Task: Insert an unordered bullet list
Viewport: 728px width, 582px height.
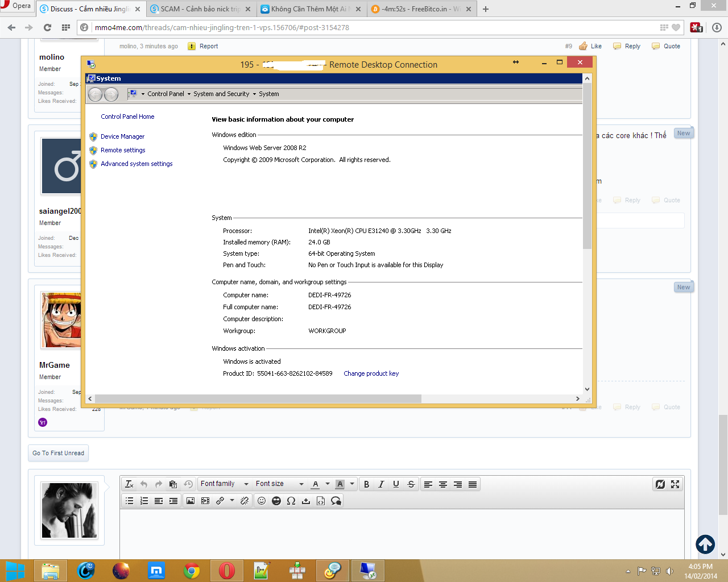Action: pyautogui.click(x=129, y=501)
